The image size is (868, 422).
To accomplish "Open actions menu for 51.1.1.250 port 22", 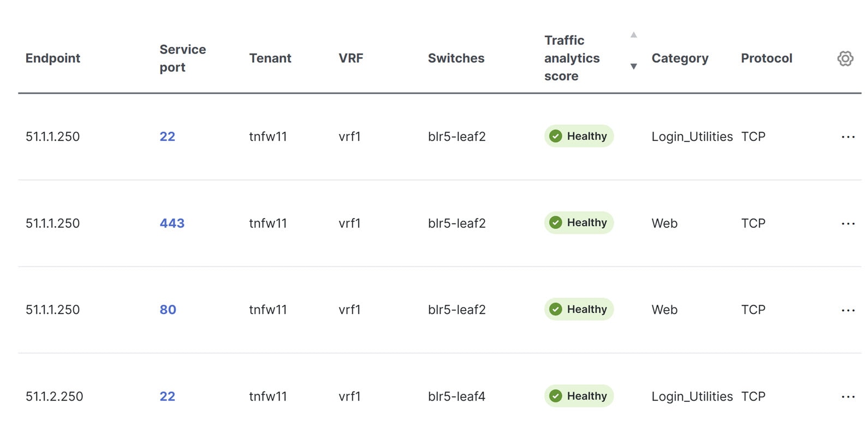I will [848, 137].
